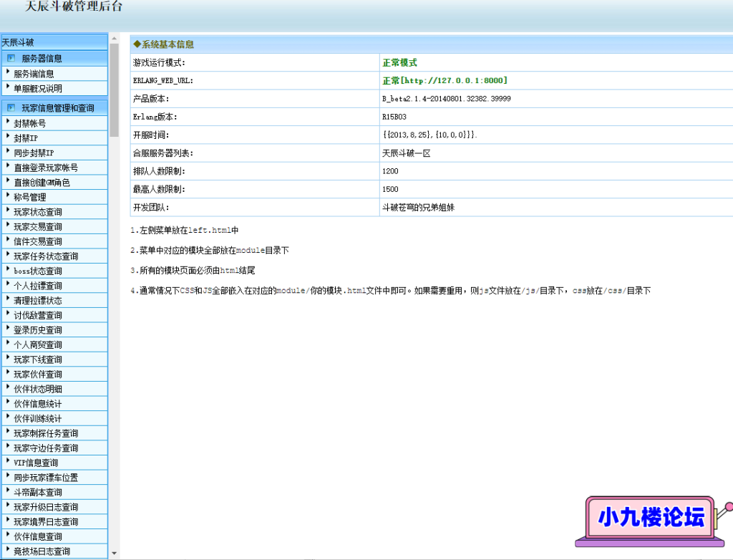
Task: Click the {{2013,8,25},{10,0,0}} open time
Action: pos(429,135)
